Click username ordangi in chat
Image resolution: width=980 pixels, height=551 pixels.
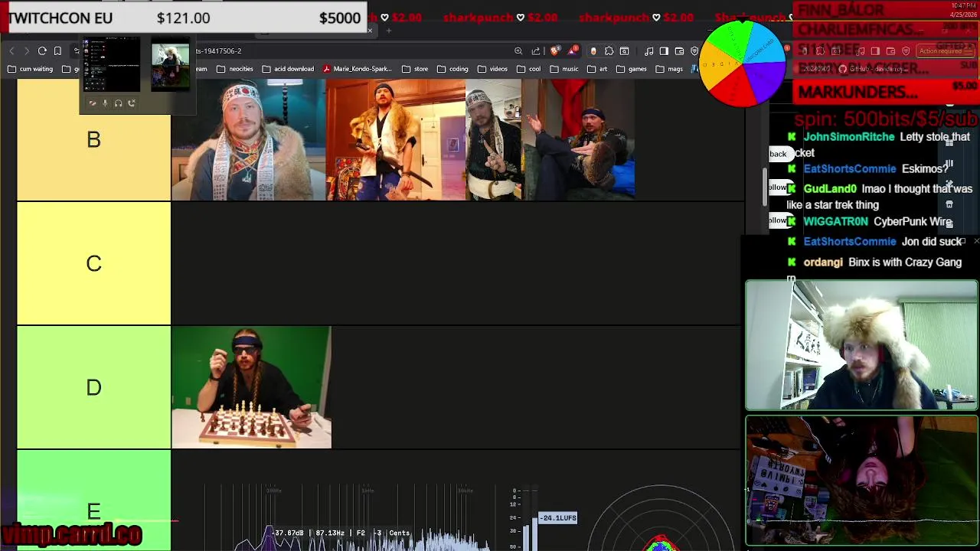(x=823, y=262)
